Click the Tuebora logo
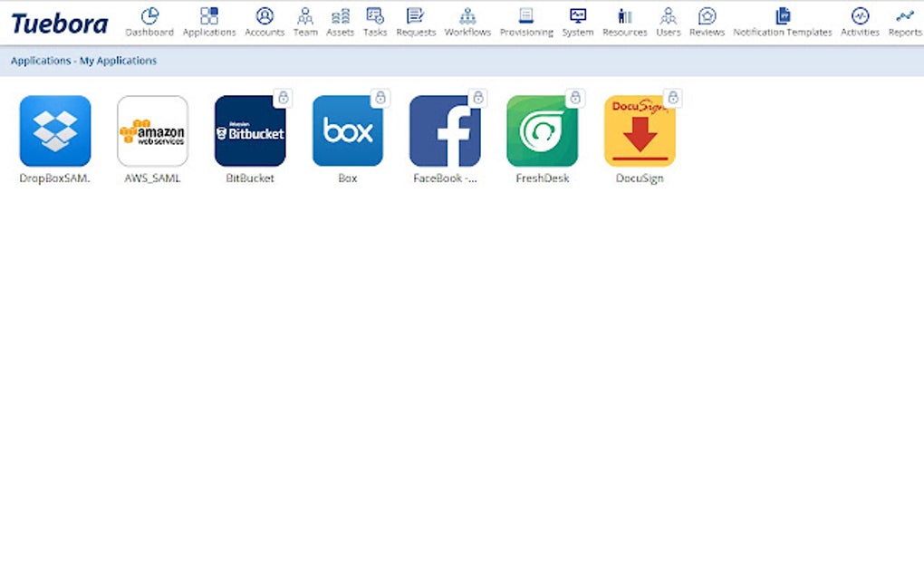924x578 pixels. pos(60,24)
